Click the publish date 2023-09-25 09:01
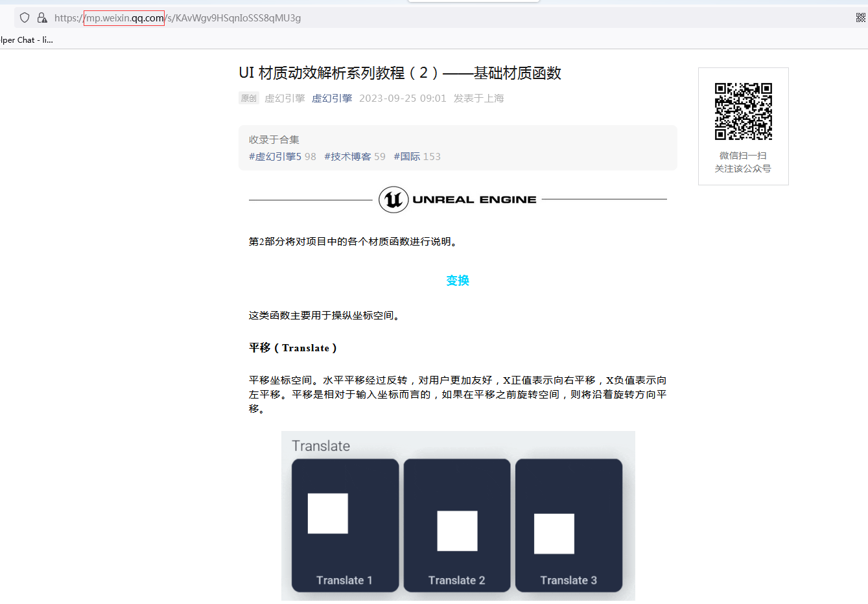Screen dimensions: 868x604 [x=403, y=99]
